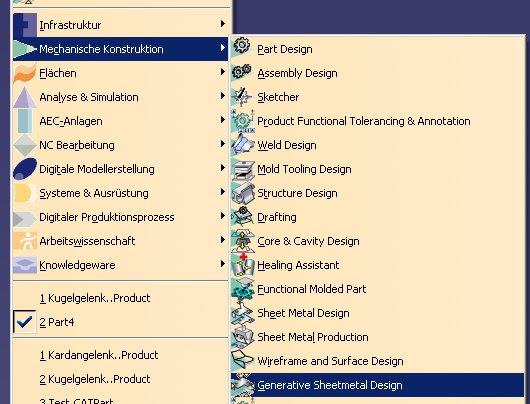The height and width of the screenshot is (404, 530).
Task: Click the Sketcher workbench icon
Action: pos(242,96)
